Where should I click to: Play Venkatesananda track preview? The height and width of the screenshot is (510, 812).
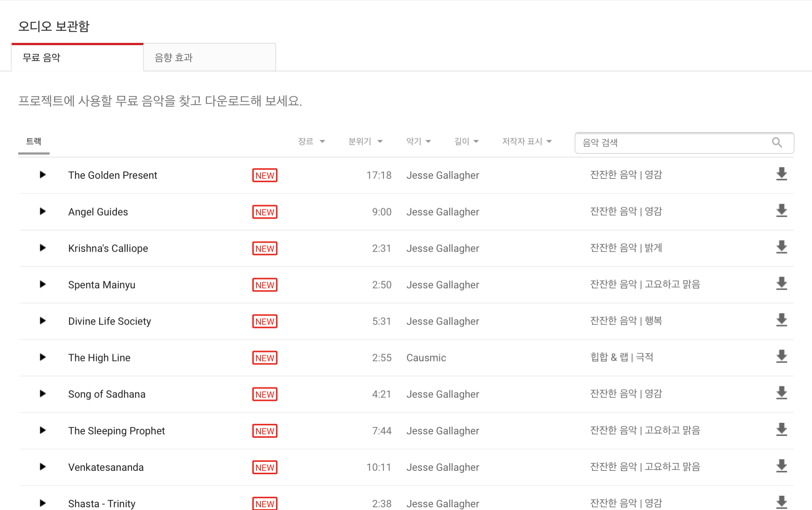click(x=43, y=467)
